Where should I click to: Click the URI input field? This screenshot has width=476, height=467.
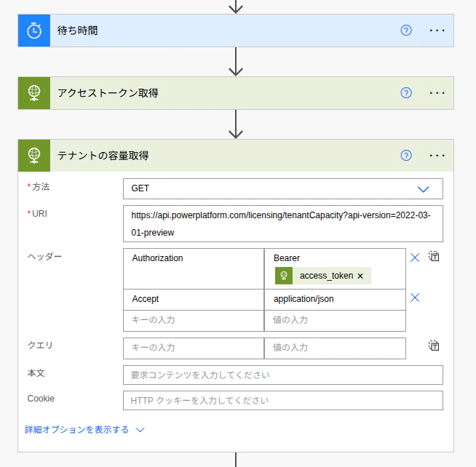point(283,223)
